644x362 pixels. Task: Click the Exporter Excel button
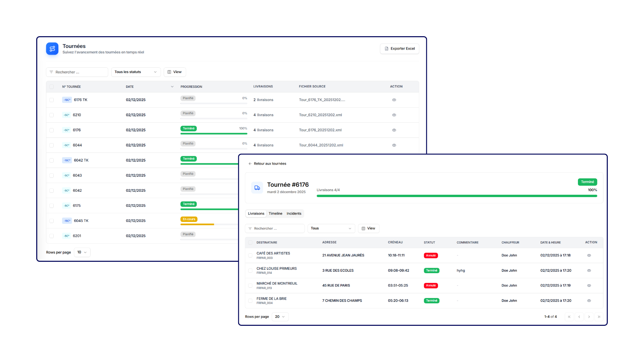[x=399, y=49]
